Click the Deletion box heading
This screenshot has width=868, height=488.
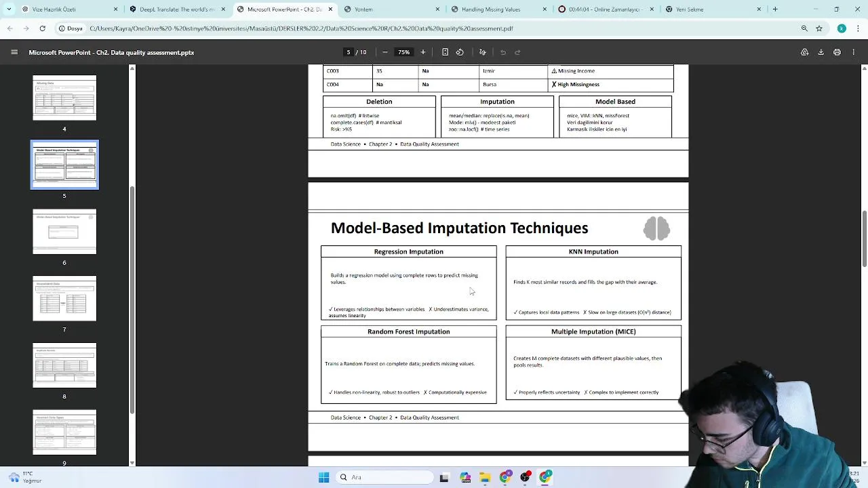coord(379,101)
